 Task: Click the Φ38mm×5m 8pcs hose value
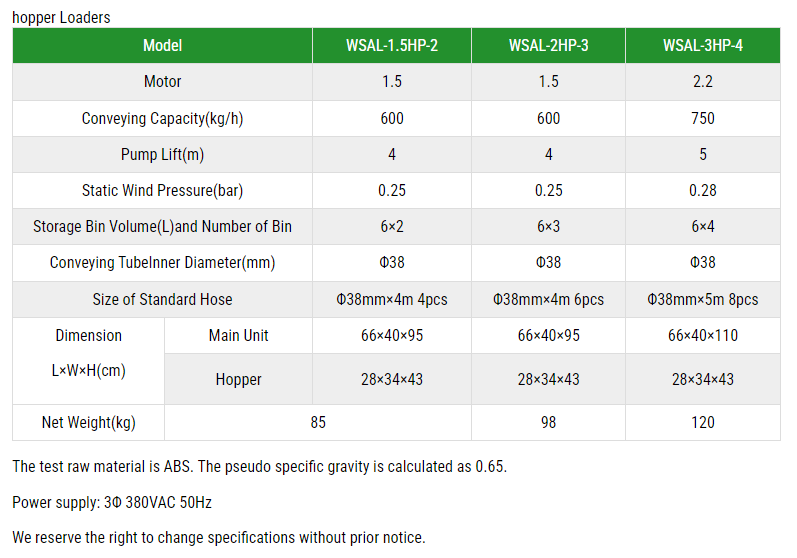coord(703,299)
